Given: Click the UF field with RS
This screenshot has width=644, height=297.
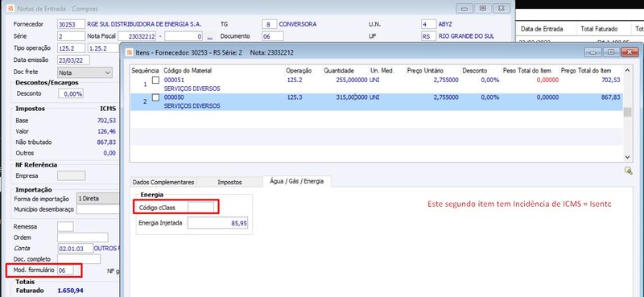Looking at the screenshot, I should (x=428, y=36).
